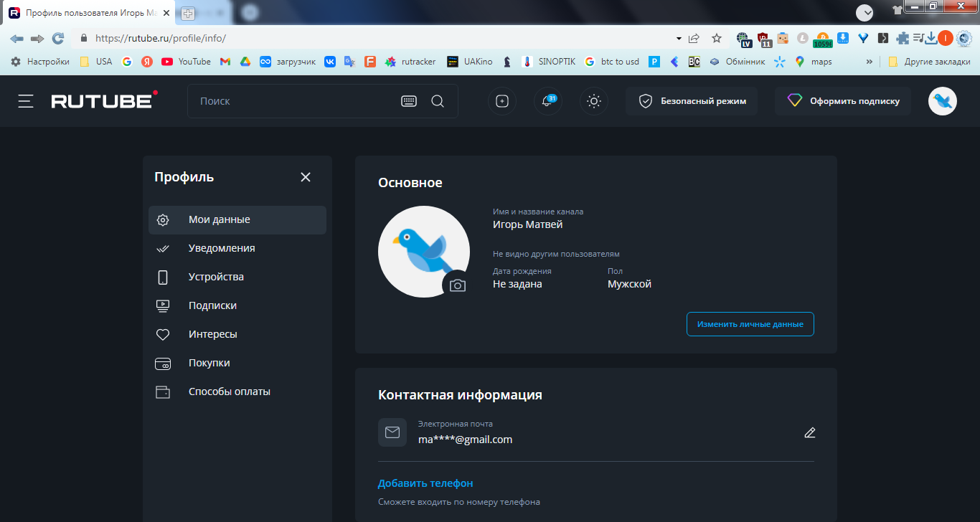Open Интересы in profile menu
This screenshot has height=522, width=980.
(237, 335)
